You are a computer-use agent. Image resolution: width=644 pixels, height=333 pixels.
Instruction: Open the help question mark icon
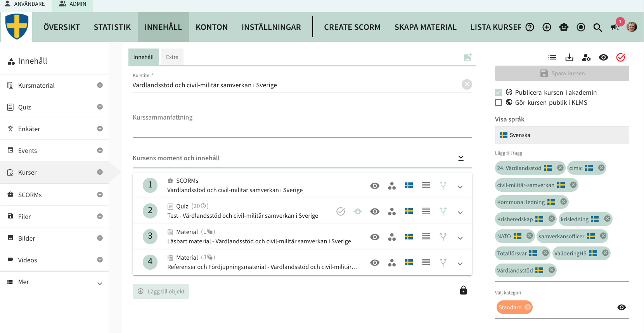coord(530,27)
